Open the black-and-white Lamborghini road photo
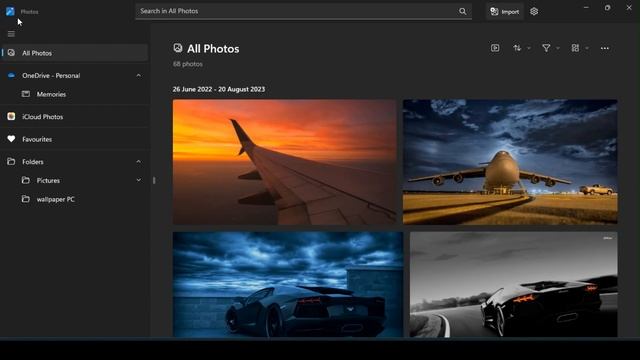Viewport: 640px width, 360px height. [x=513, y=284]
